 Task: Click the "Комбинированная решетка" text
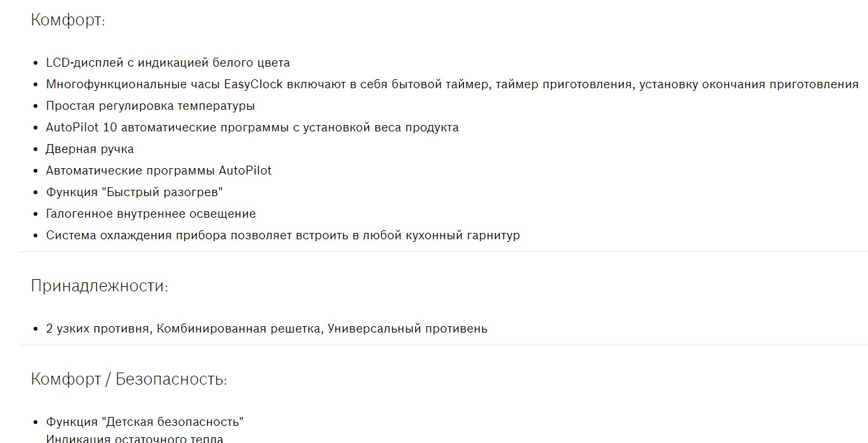(238, 329)
